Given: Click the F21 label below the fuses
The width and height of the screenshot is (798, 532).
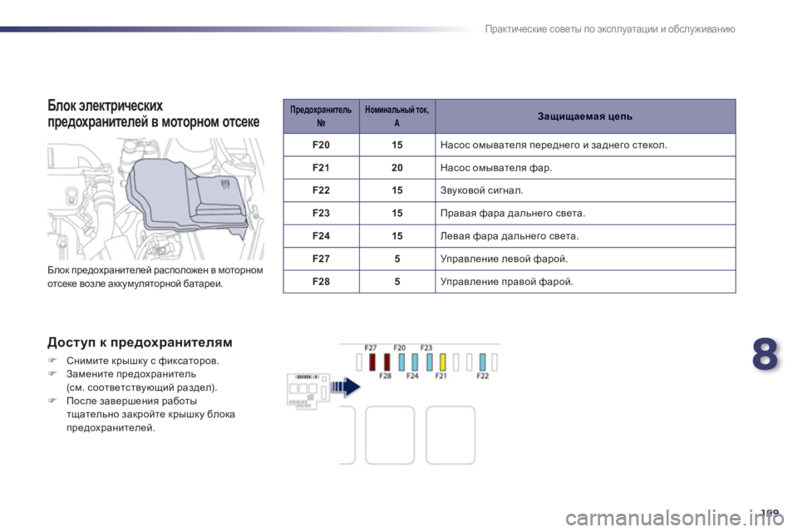Looking at the screenshot, I should [441, 376].
